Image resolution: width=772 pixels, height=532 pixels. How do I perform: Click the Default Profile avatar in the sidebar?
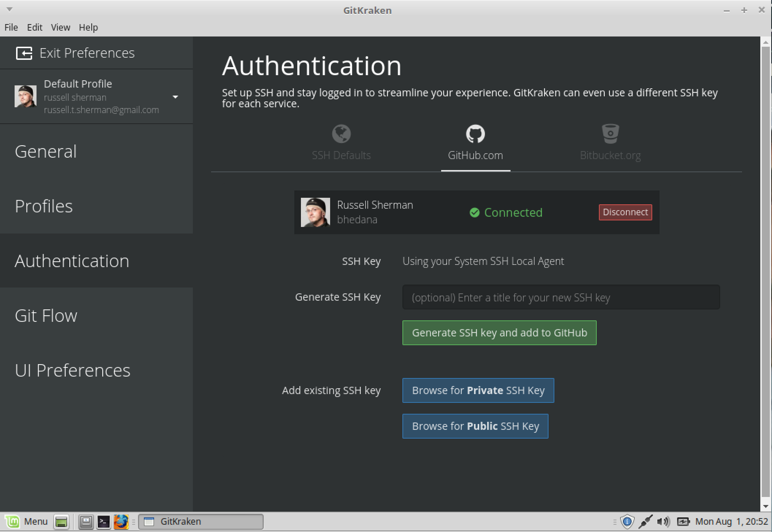pos(25,96)
